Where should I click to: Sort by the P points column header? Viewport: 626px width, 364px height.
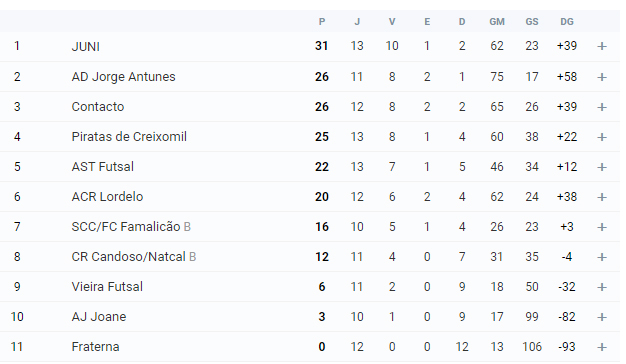pyautogui.click(x=322, y=22)
